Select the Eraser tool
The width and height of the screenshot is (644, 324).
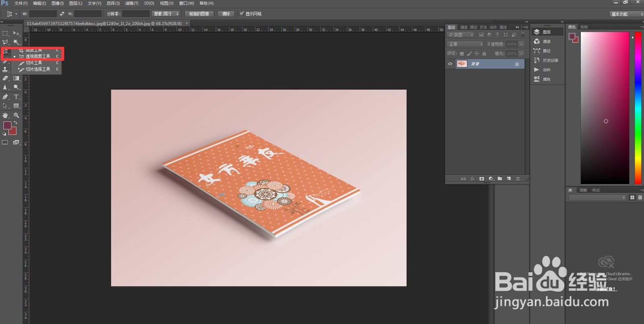point(5,78)
